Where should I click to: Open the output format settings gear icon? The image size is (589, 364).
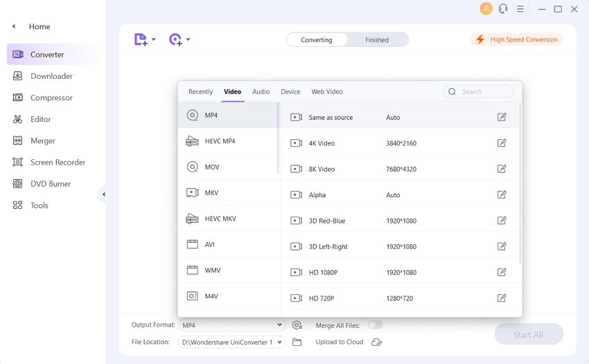297,325
